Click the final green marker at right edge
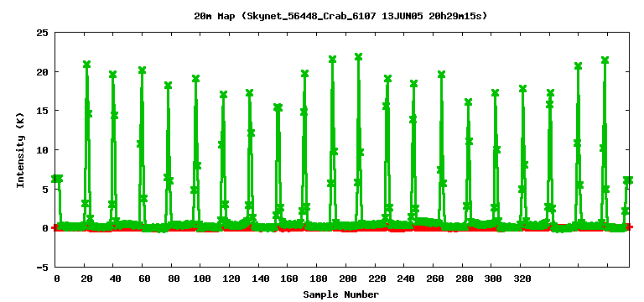The image size is (644, 302). click(628, 180)
